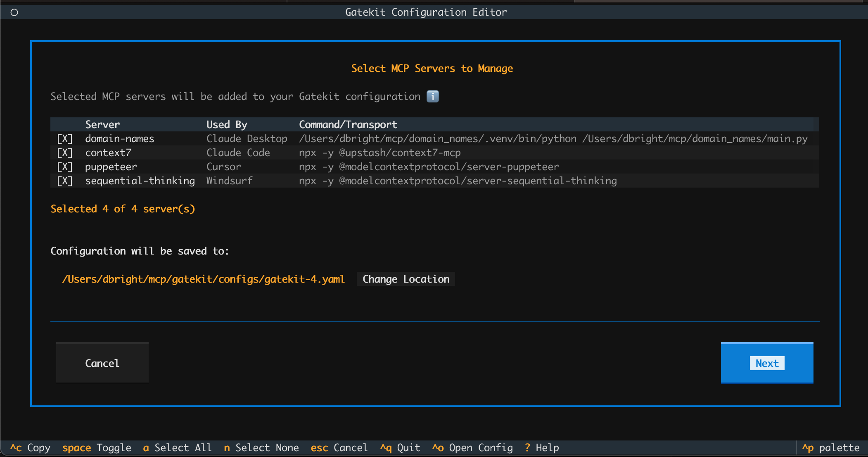Click the circle icon in the title bar
Image resolution: width=868 pixels, height=457 pixels.
pyautogui.click(x=14, y=12)
